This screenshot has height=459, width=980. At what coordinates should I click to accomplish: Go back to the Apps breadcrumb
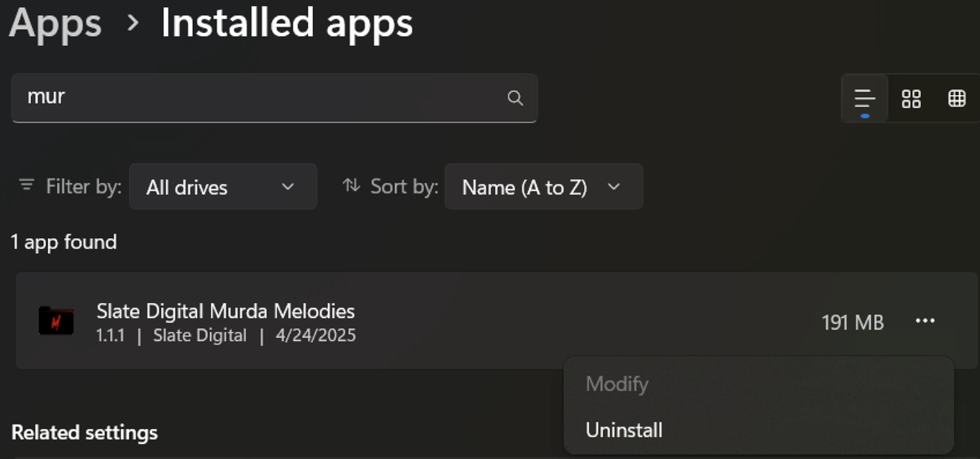55,22
